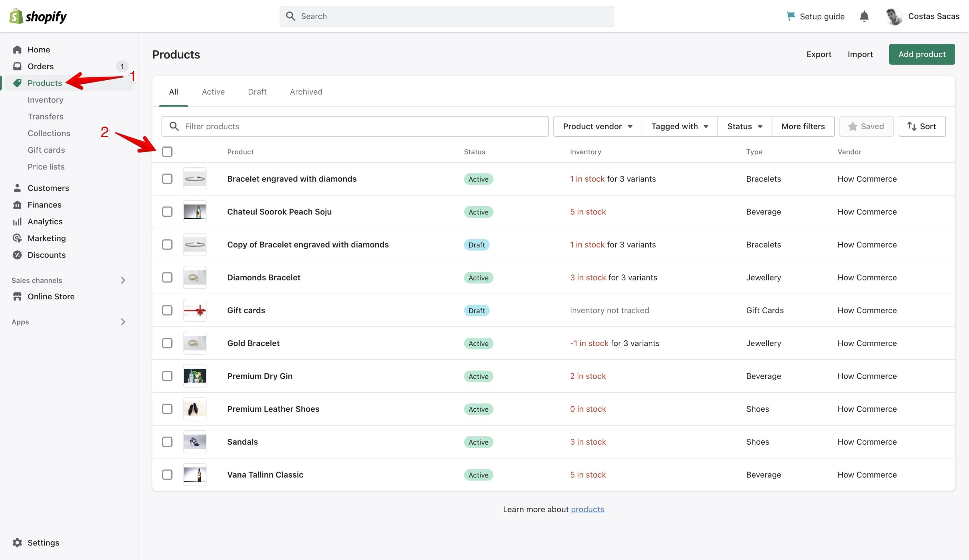This screenshot has width=969, height=560.
Task: Switch to the Draft tab
Action: tap(257, 91)
